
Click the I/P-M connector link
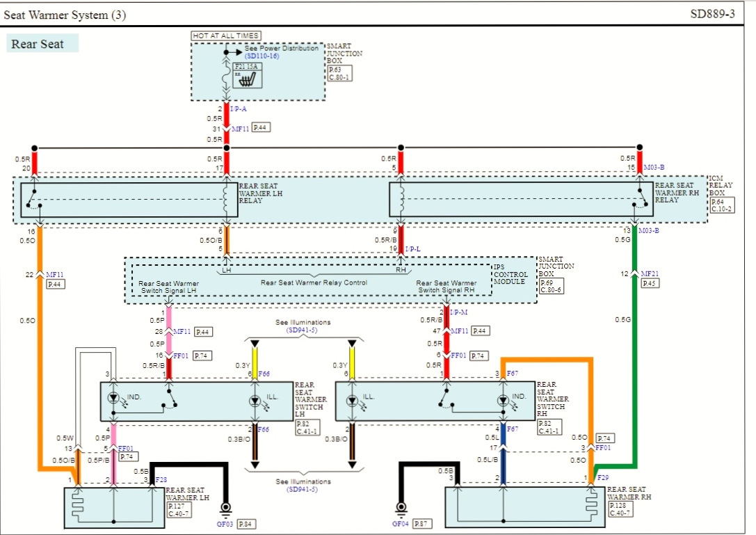coord(459,312)
